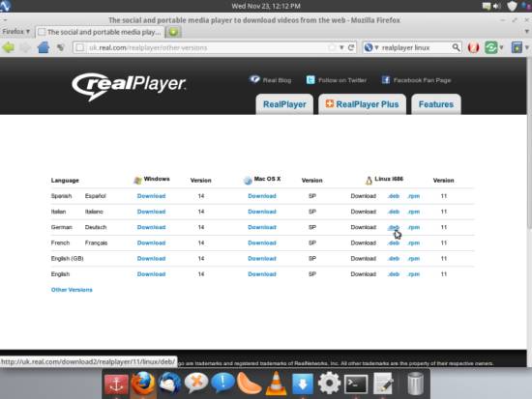Launch Firefox from the dock

143,384
